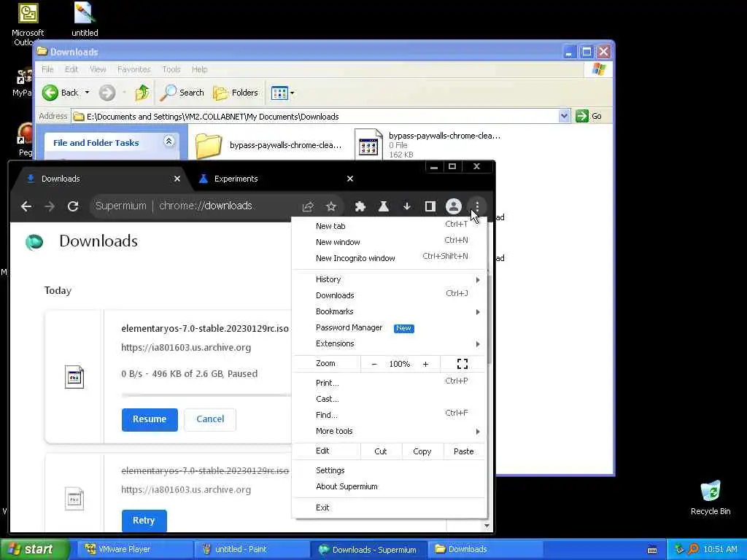Viewport: 747px width, 560px height.
Task: Collapse File and Folder Tasks panel
Action: (x=169, y=141)
